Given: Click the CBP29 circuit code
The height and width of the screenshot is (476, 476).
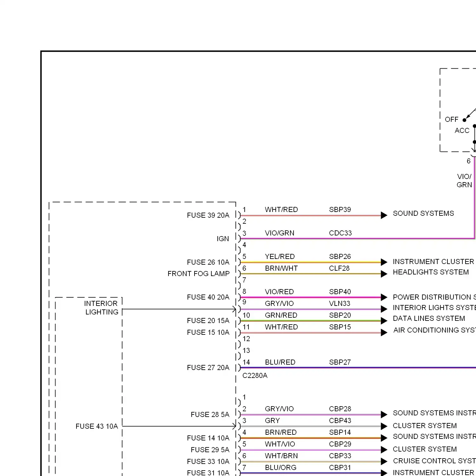Looking at the screenshot, I should pyautogui.click(x=340, y=444).
